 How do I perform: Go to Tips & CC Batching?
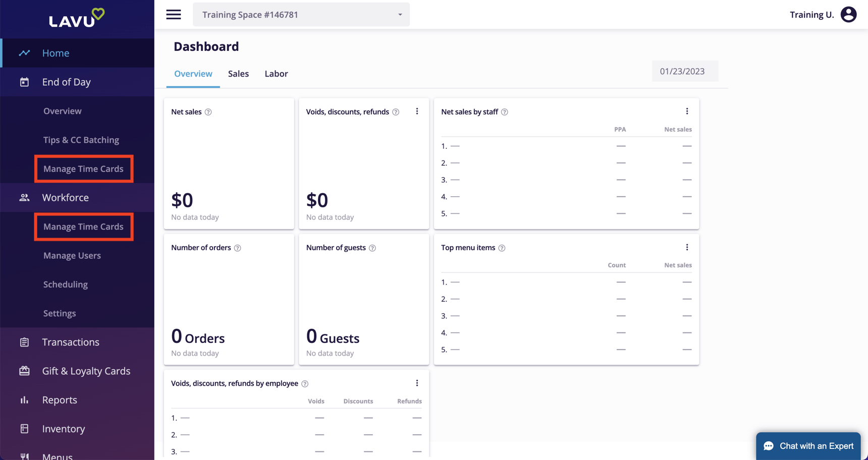point(81,140)
